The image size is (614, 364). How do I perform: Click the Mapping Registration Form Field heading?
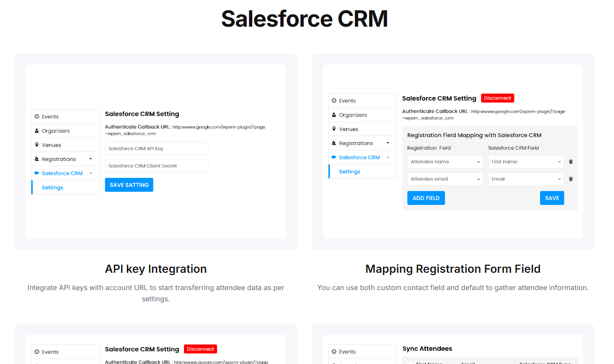click(x=453, y=269)
